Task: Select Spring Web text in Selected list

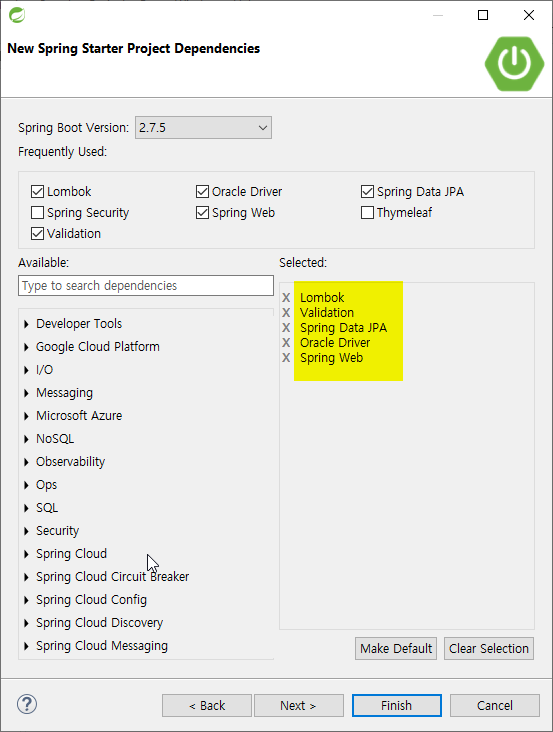Action: pos(331,358)
